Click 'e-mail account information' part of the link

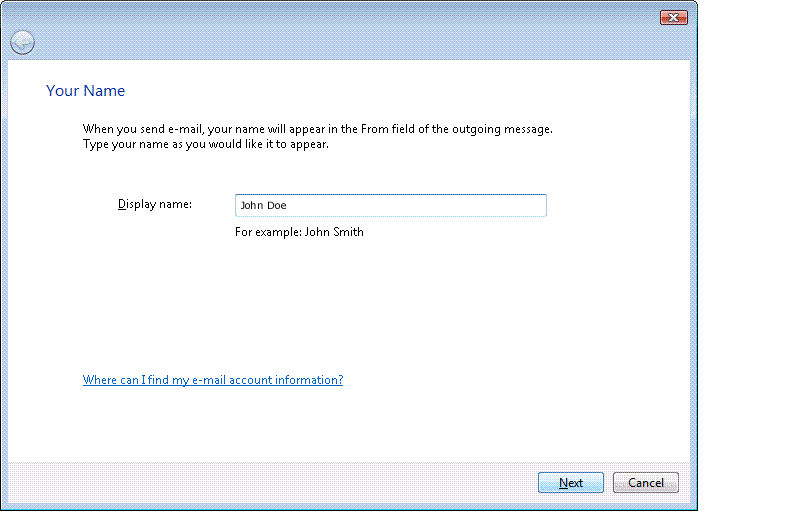[x=267, y=380]
